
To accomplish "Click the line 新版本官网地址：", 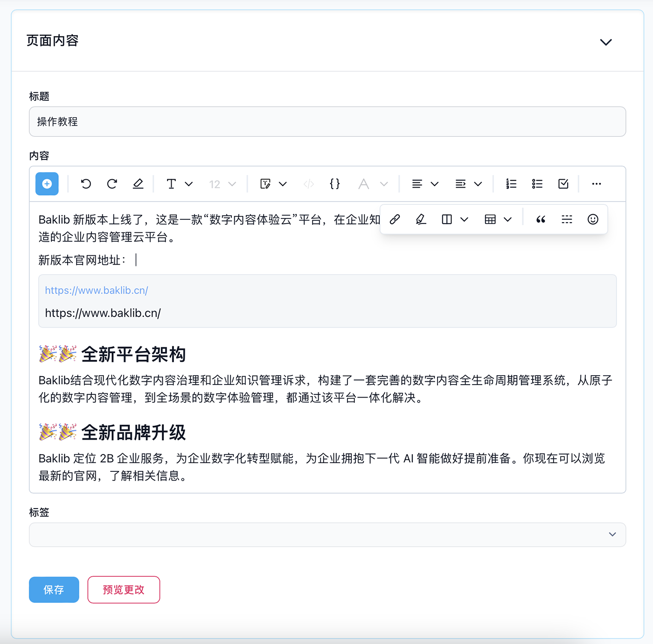I will [82, 260].
